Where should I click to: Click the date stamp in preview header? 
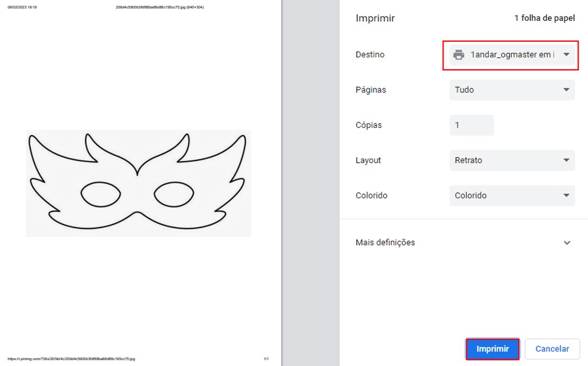22,7
